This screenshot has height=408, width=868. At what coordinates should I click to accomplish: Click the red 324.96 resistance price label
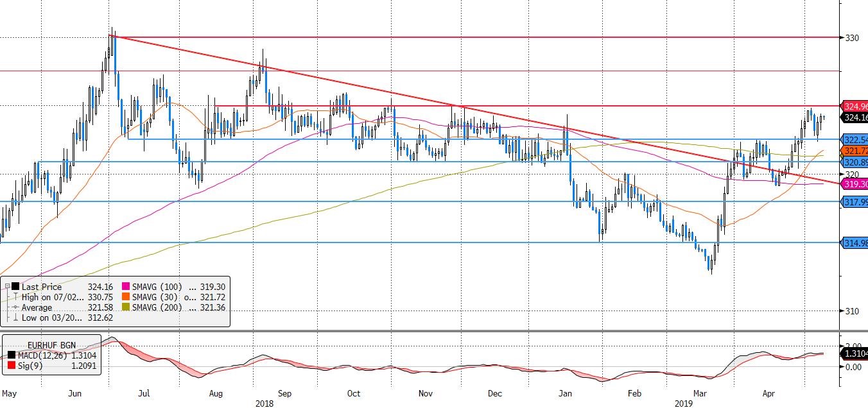pyautogui.click(x=855, y=106)
